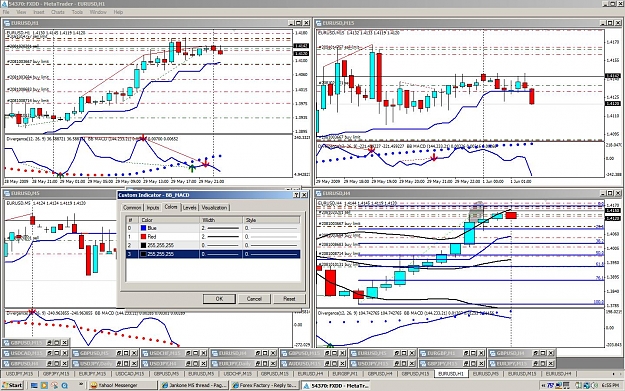Open the Width selector for selected row 3
This screenshot has height=391, width=625.
(221, 254)
